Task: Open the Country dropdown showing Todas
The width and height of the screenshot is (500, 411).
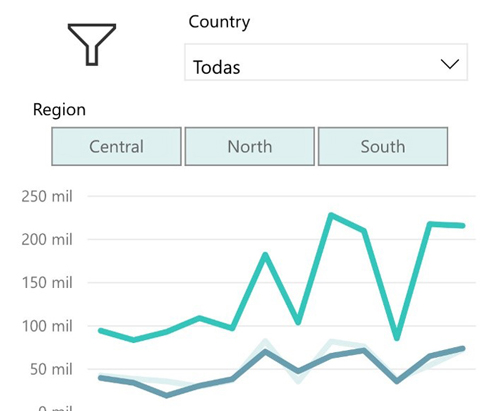Action: (326, 62)
